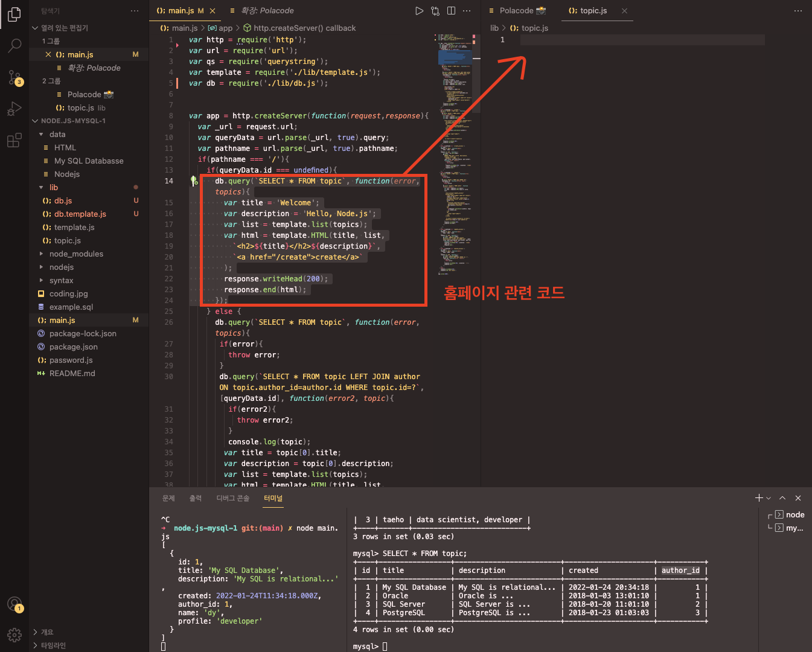
Task: Open more actions for right editor group
Action: [x=798, y=11]
